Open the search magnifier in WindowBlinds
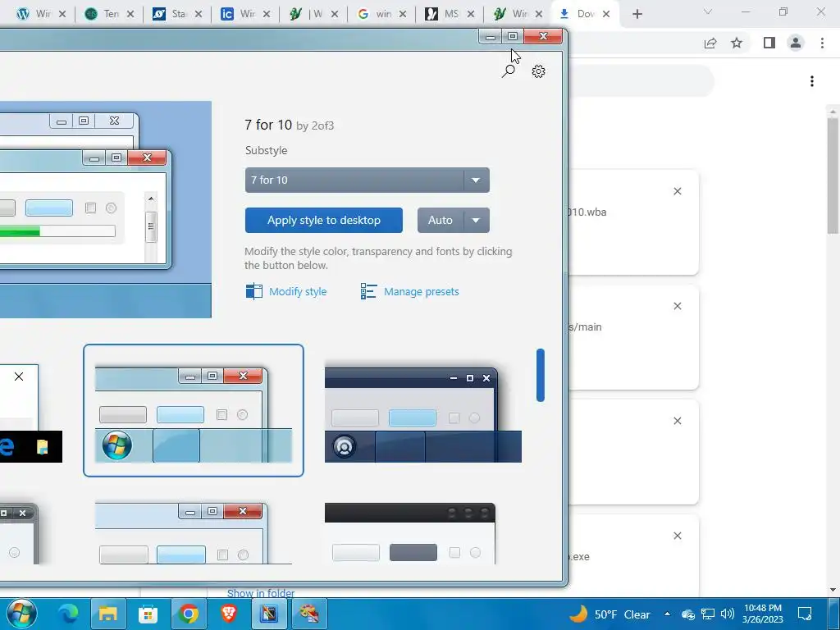The width and height of the screenshot is (840, 630). tap(509, 71)
